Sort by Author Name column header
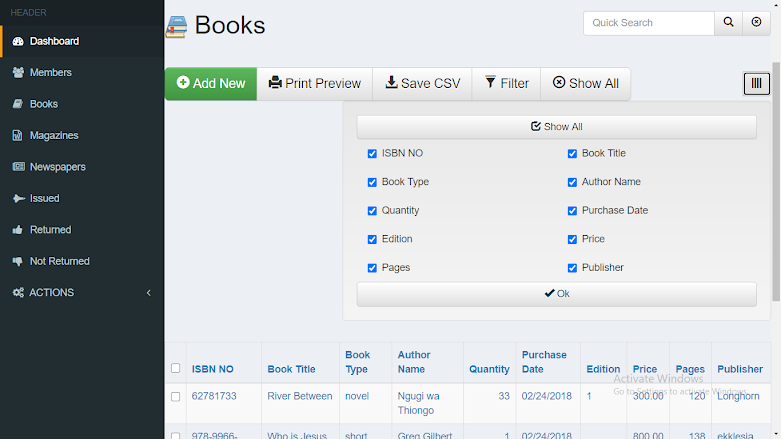Image resolution: width=781 pixels, height=439 pixels. [x=414, y=362]
